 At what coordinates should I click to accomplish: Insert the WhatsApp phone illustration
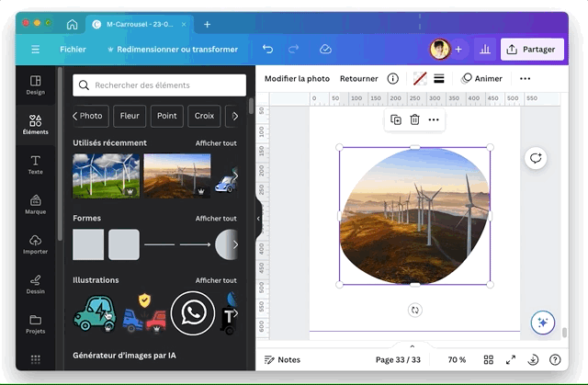click(x=193, y=313)
